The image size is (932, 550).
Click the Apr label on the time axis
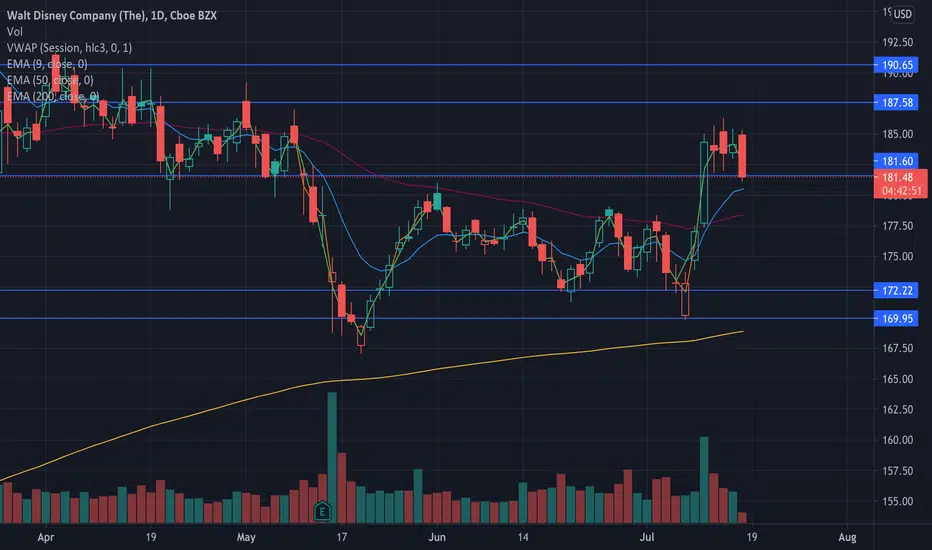46,537
